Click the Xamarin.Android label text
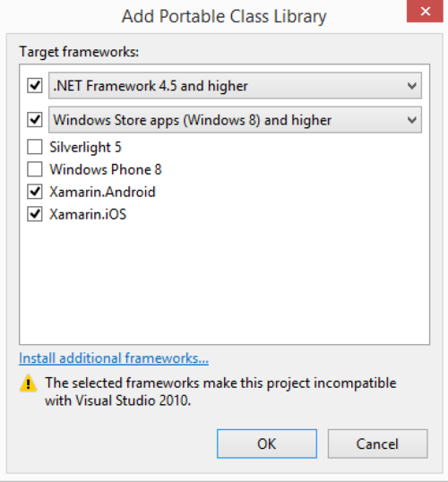The width and height of the screenshot is (448, 482). point(102,192)
